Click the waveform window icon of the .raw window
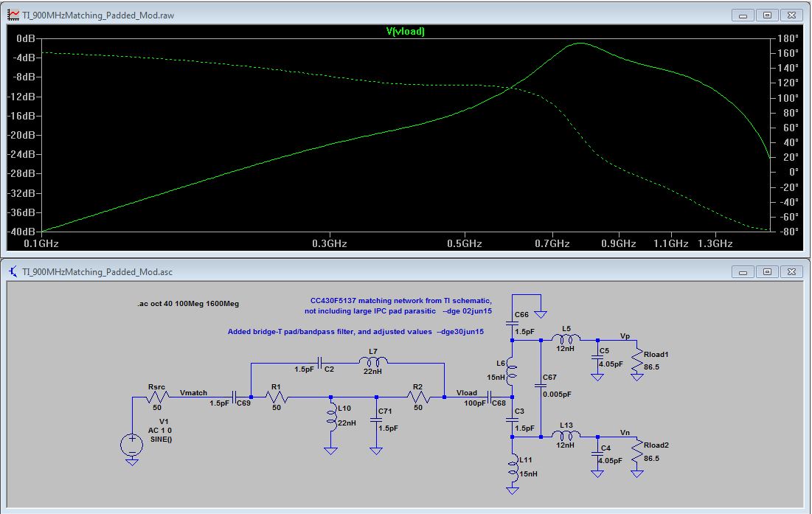This screenshot has height=514, width=812. [x=13, y=15]
